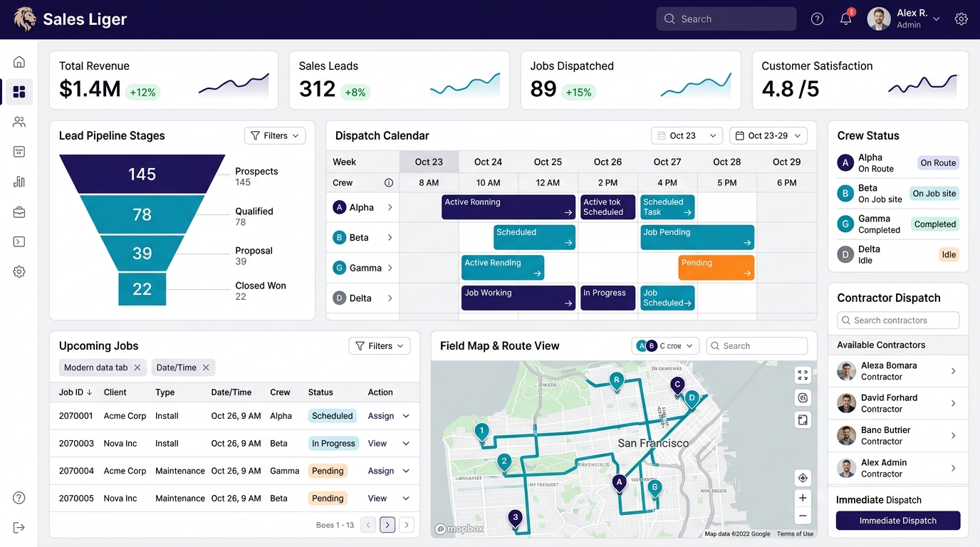Screen dimensions: 980x547
Task: Click the Logout icon in sidebar
Action: pyautogui.click(x=19, y=527)
